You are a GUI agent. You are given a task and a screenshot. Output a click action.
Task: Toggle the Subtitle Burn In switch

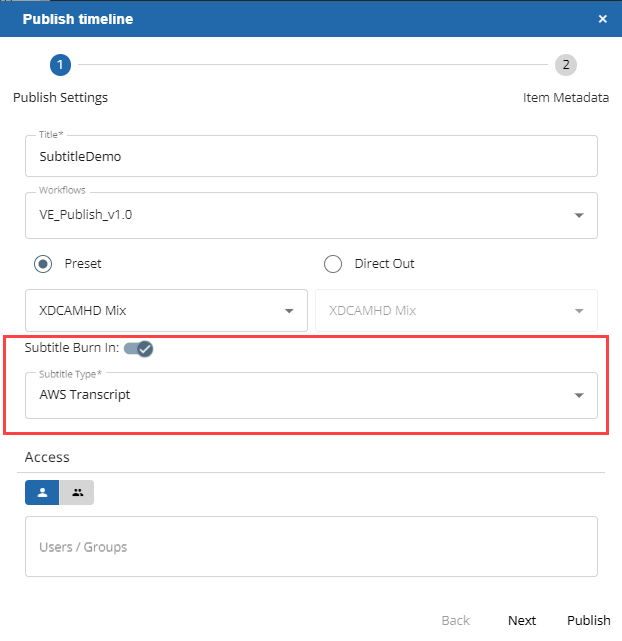click(139, 348)
